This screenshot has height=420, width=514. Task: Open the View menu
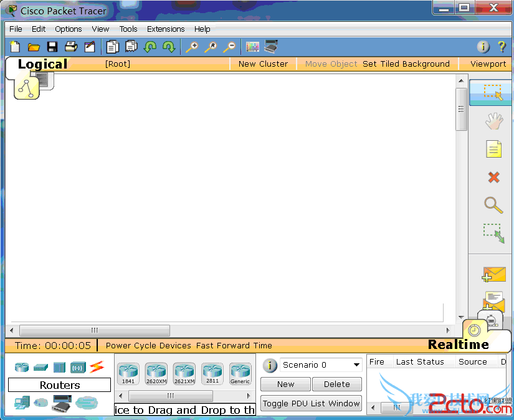point(100,29)
